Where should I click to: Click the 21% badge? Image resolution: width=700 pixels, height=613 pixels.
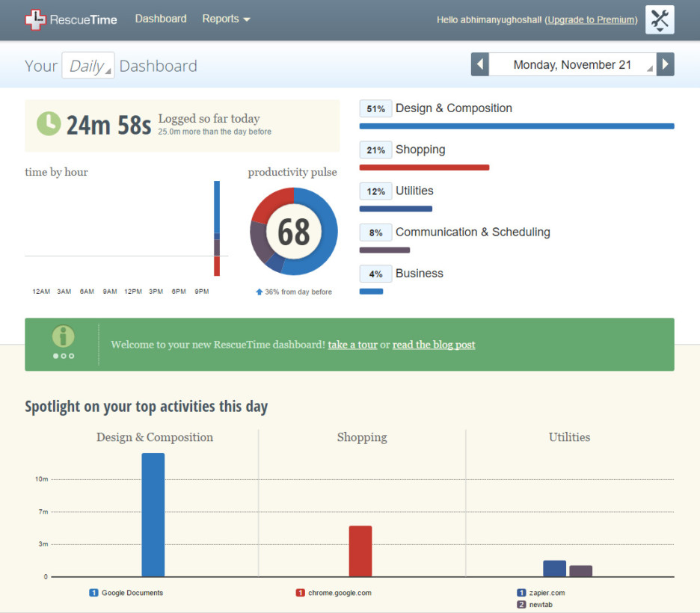[x=376, y=150]
